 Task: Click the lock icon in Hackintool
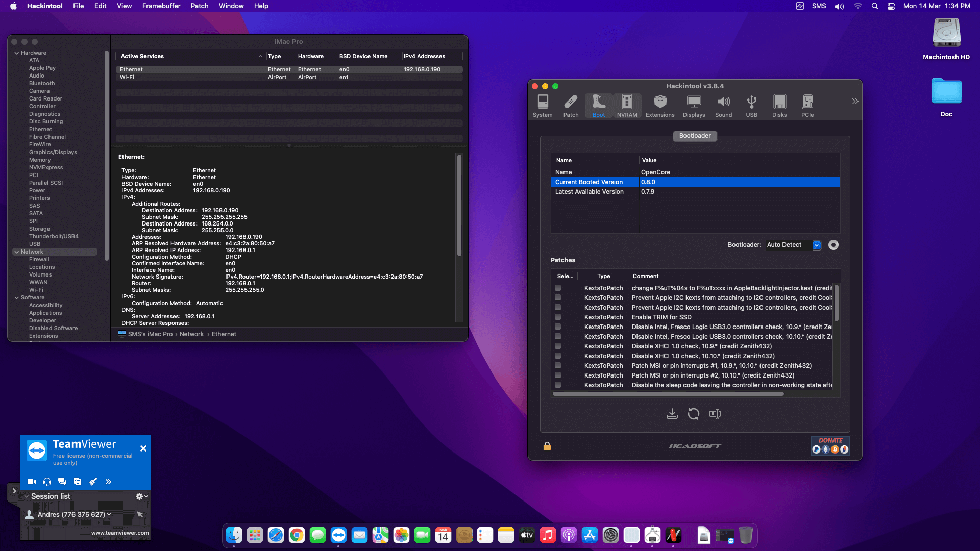pyautogui.click(x=547, y=446)
